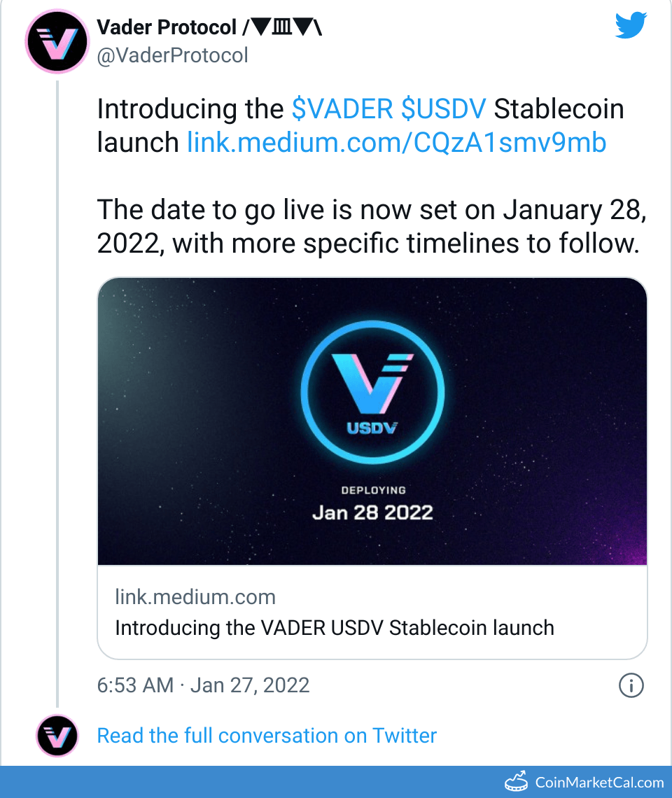Click the link.medium.com domain in the card
This screenshot has width=672, height=798.
point(195,597)
